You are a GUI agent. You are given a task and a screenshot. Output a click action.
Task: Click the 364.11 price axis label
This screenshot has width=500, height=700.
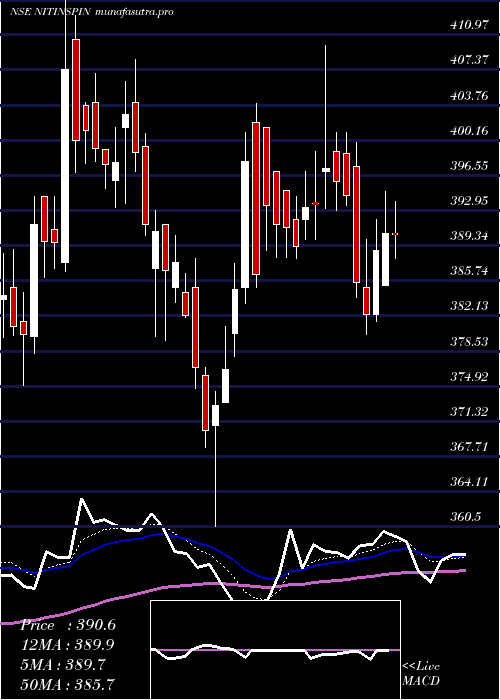click(469, 481)
